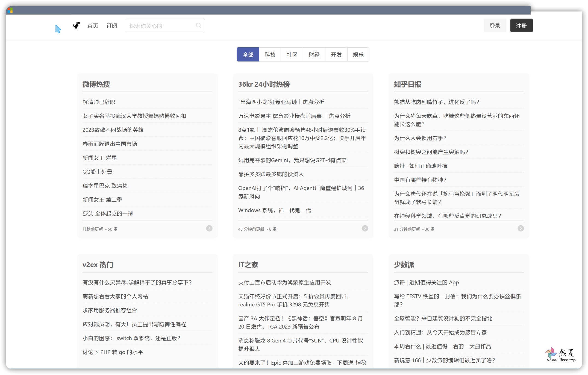
Task: Open the 为什么人会惯用右手 article link
Action: 420,138
